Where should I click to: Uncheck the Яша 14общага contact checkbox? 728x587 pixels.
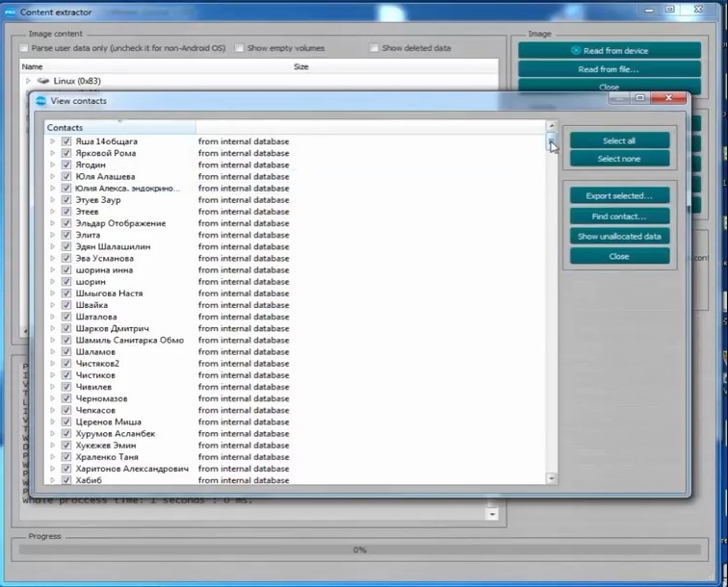click(66, 141)
